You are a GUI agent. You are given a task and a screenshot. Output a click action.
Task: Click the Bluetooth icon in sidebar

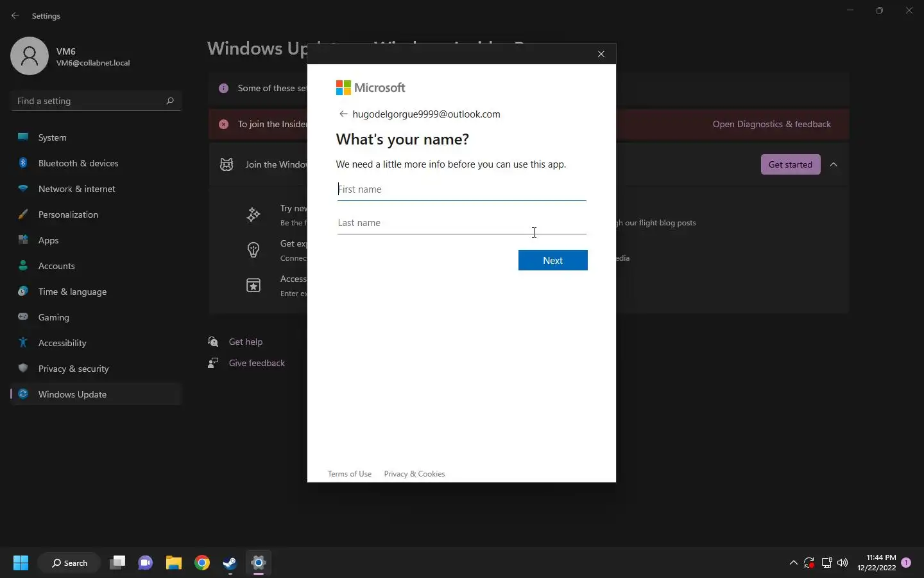coord(23,162)
